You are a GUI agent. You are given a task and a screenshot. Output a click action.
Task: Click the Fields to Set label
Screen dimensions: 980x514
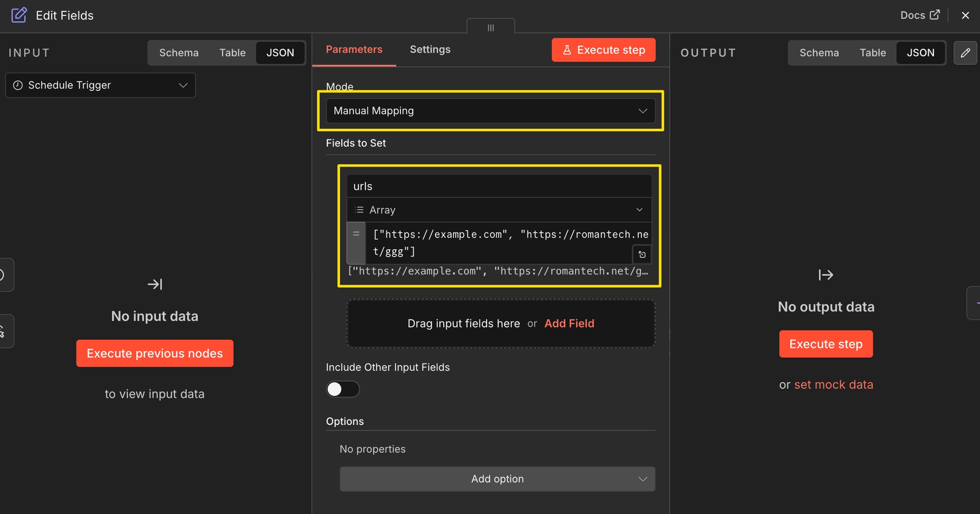click(356, 143)
